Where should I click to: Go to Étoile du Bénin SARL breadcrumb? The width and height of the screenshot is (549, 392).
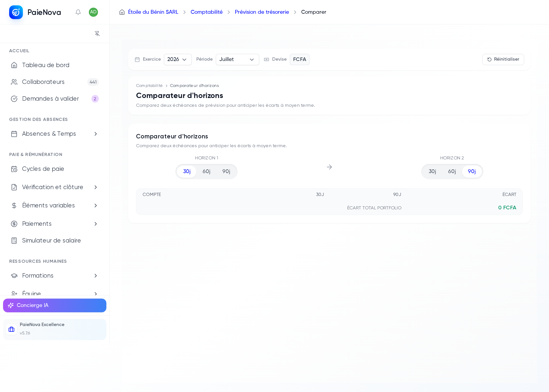tap(153, 12)
